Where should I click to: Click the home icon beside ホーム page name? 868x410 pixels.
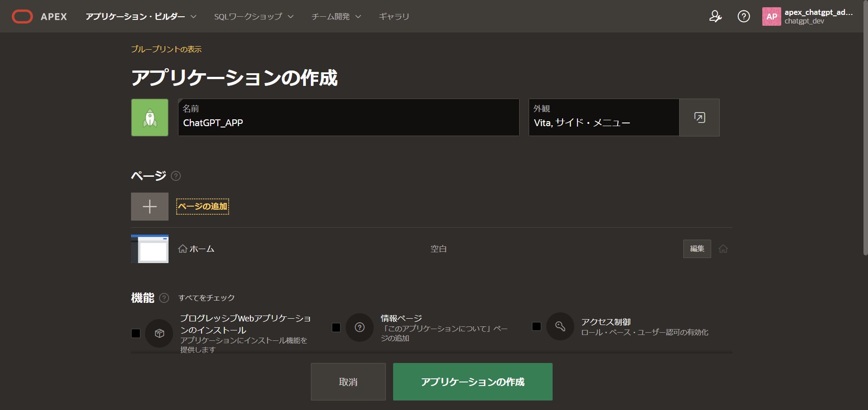183,249
